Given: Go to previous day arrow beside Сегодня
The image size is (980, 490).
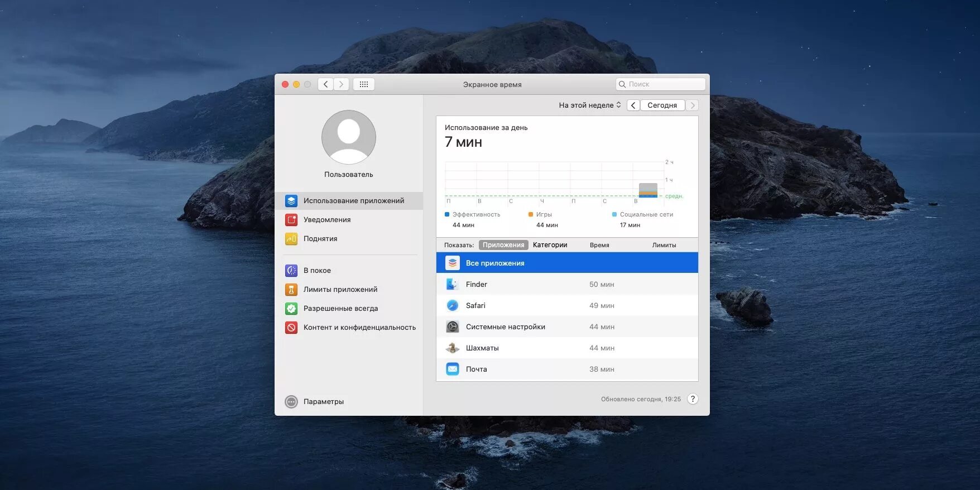Looking at the screenshot, I should pos(633,105).
